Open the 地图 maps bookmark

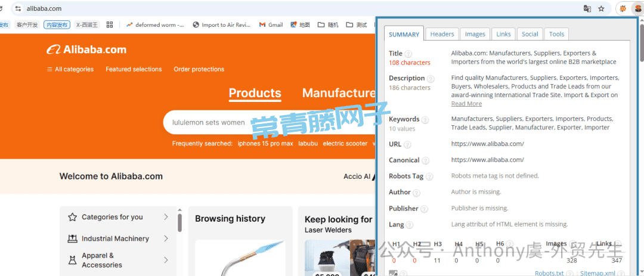coord(300,24)
